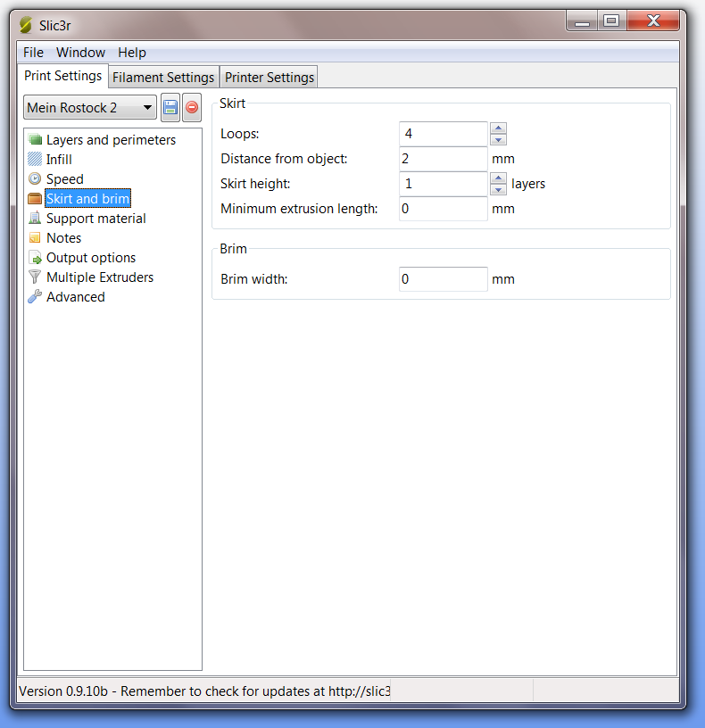Increase Loops value with up arrow
Screen dimensions: 705x728
tap(498, 128)
